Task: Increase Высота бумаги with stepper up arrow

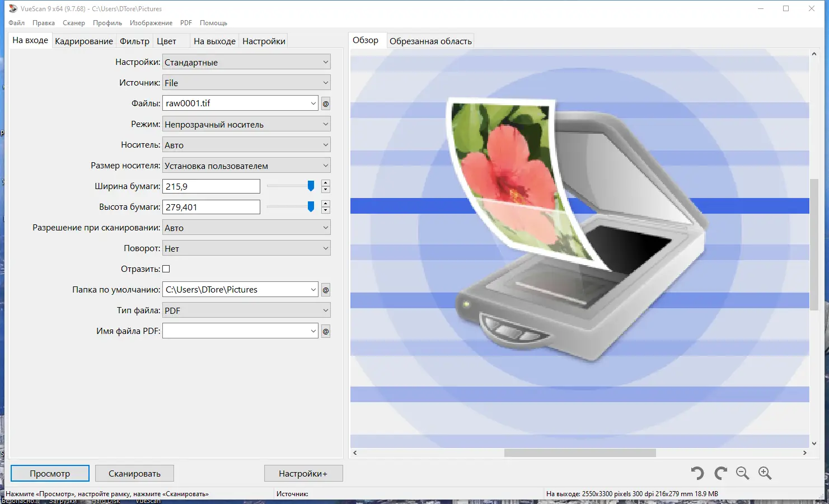Action: [x=326, y=204]
